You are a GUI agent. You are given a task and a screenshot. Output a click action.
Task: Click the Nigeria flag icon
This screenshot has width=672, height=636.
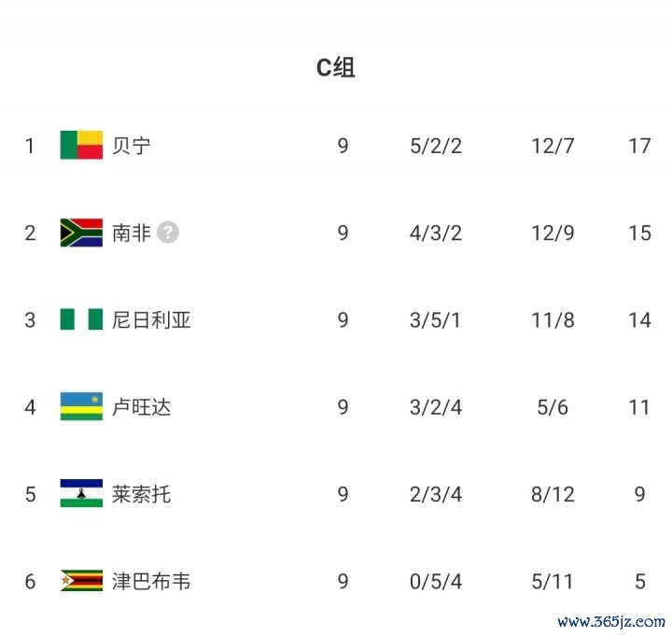click(x=81, y=320)
